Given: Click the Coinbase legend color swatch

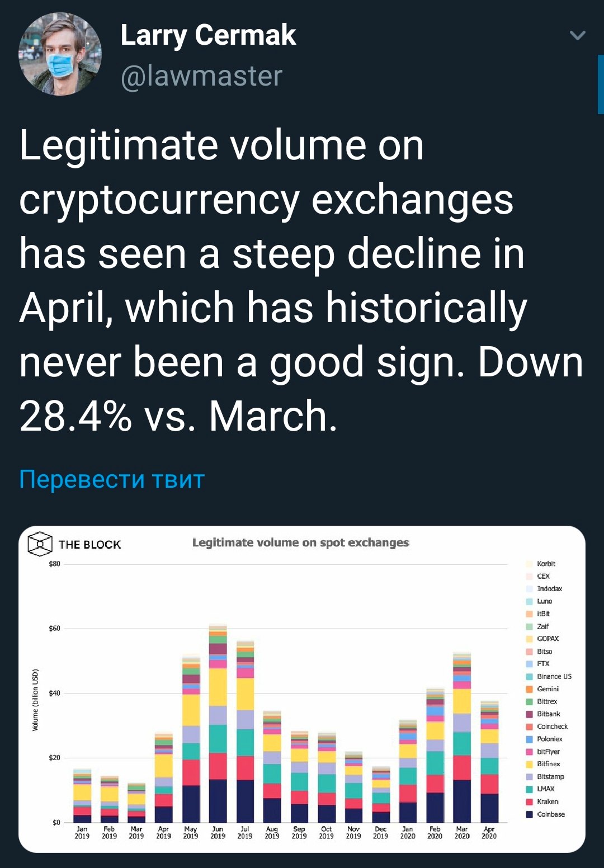Looking at the screenshot, I should click(x=529, y=814).
